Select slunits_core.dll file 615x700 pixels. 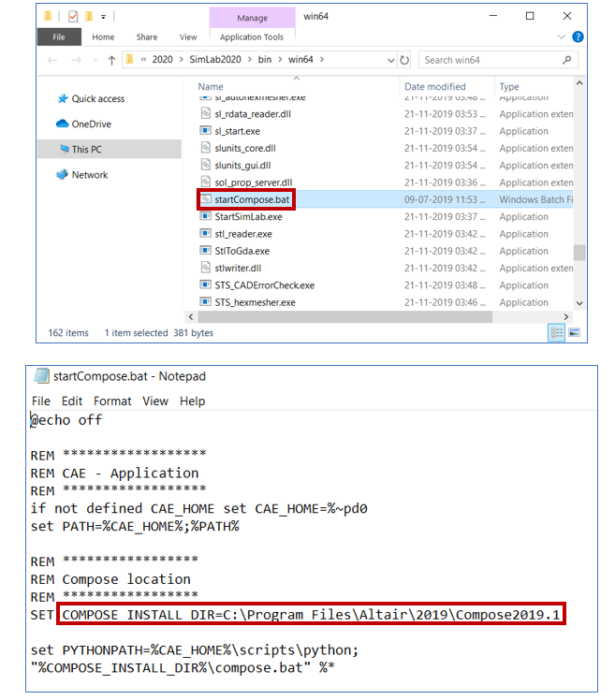click(x=245, y=148)
